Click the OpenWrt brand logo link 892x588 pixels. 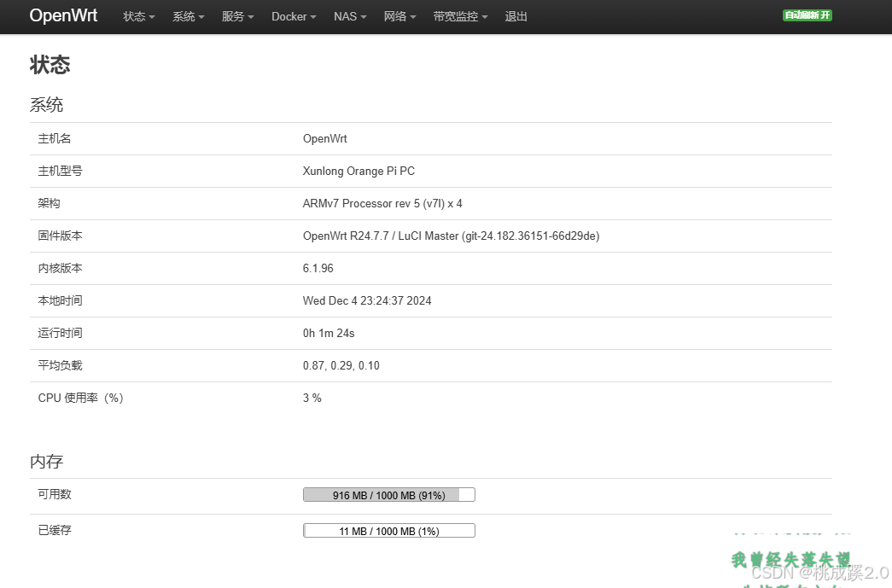(x=63, y=15)
